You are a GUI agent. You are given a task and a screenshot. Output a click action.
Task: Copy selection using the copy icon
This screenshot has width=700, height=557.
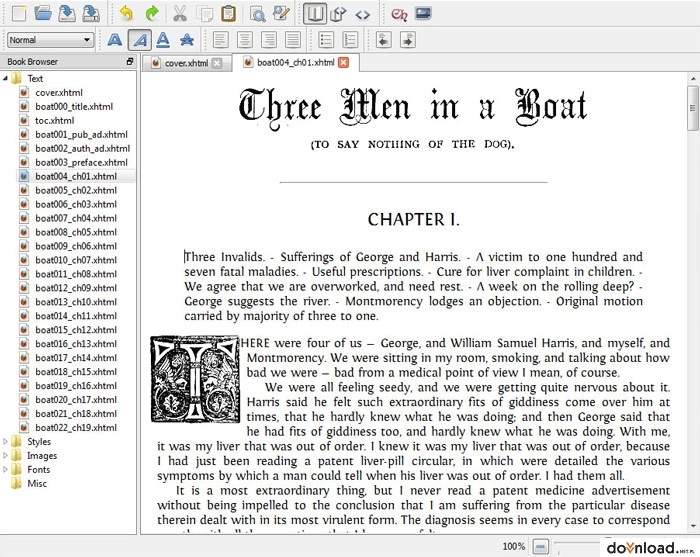pyautogui.click(x=204, y=13)
